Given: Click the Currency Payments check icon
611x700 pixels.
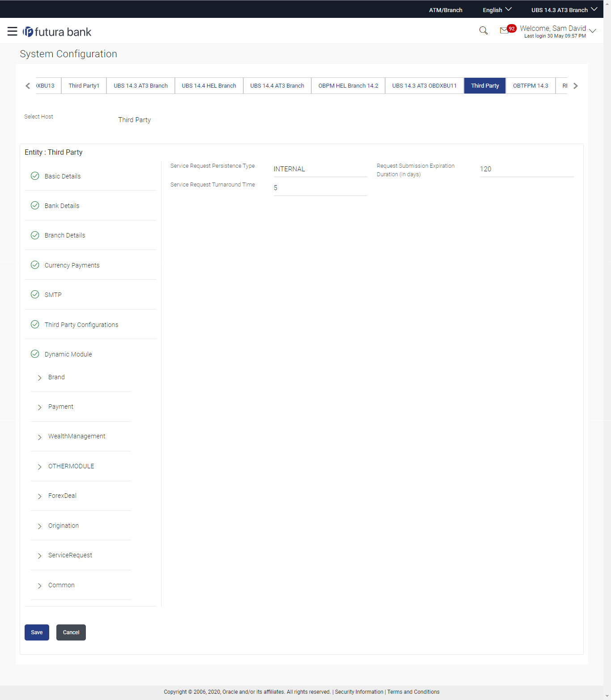Looking at the screenshot, I should tap(35, 265).
